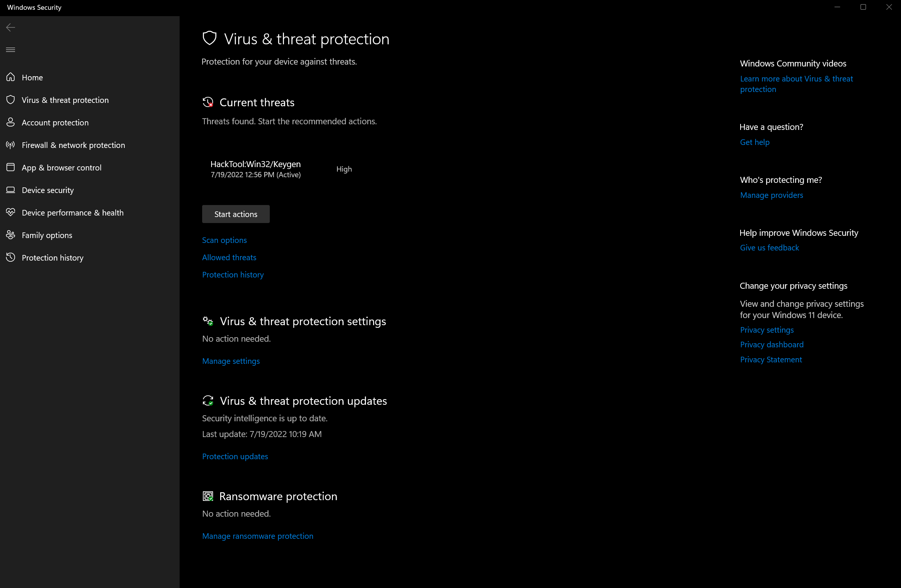This screenshot has height=588, width=901.
Task: Open Home in the sidebar
Action: click(90, 77)
